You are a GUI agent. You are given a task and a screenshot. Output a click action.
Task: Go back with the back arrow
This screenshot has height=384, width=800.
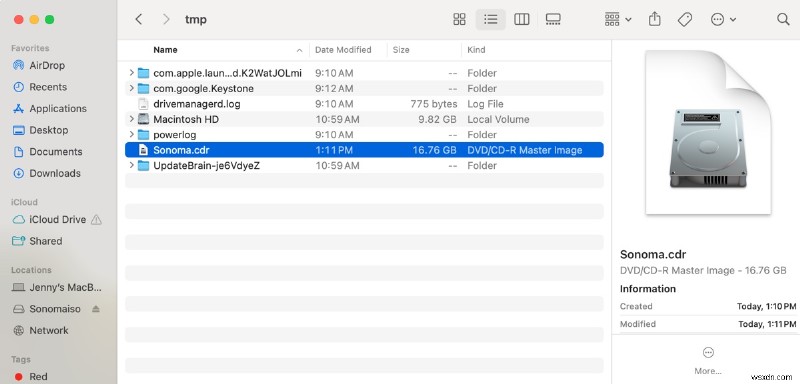pyautogui.click(x=138, y=19)
